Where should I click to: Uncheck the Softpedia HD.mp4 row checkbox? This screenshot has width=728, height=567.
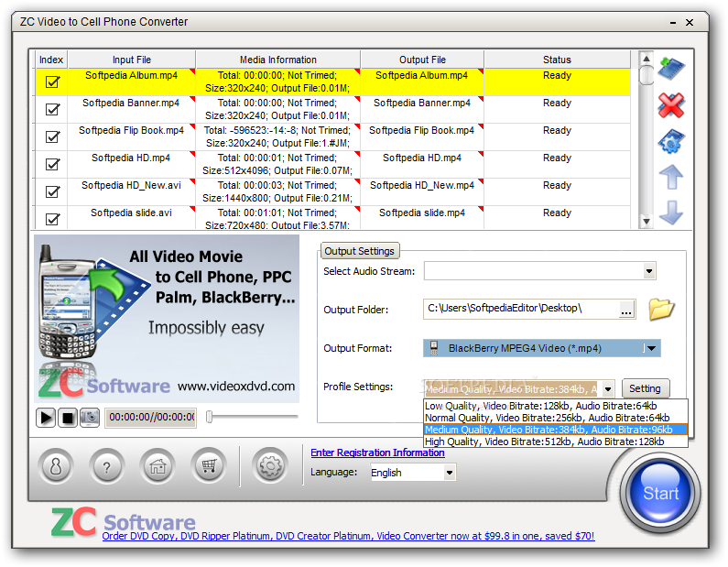(52, 164)
